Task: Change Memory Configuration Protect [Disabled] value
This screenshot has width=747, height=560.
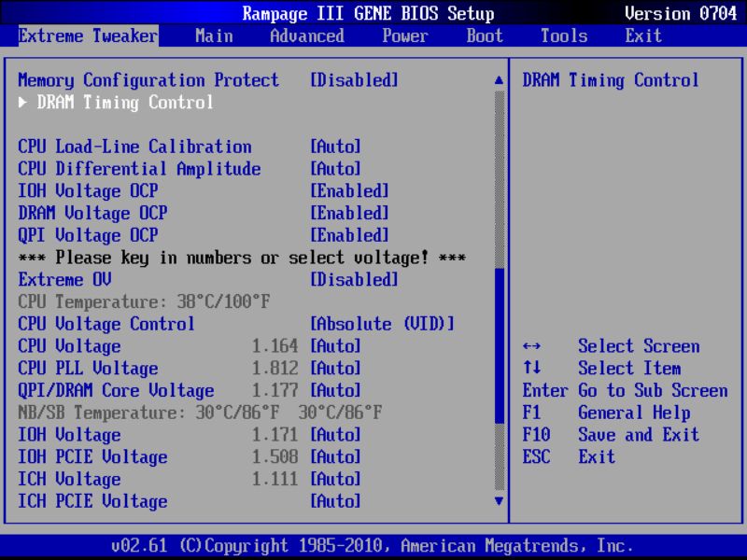Action: tap(354, 80)
